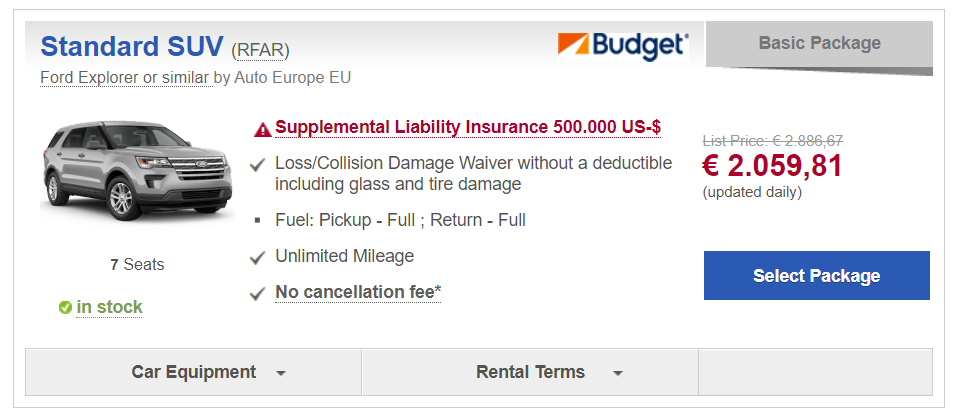The image size is (960, 418).
Task: Click the square bullet beside Fuel policy
Action: [258, 220]
